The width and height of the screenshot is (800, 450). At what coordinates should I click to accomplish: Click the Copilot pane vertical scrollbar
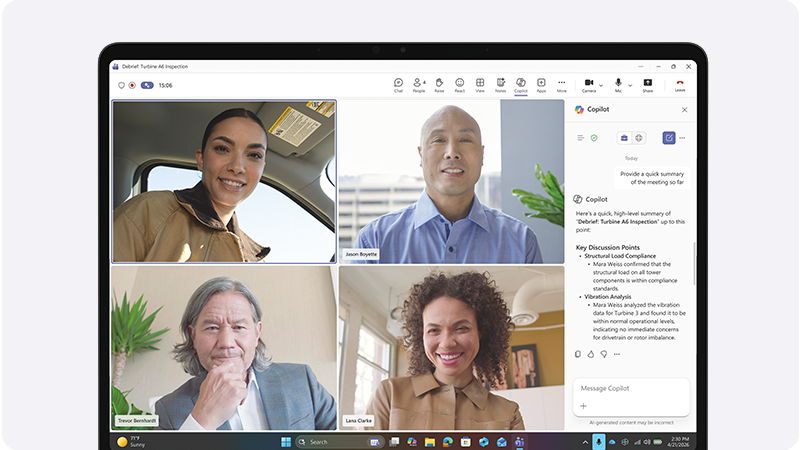coord(694,263)
